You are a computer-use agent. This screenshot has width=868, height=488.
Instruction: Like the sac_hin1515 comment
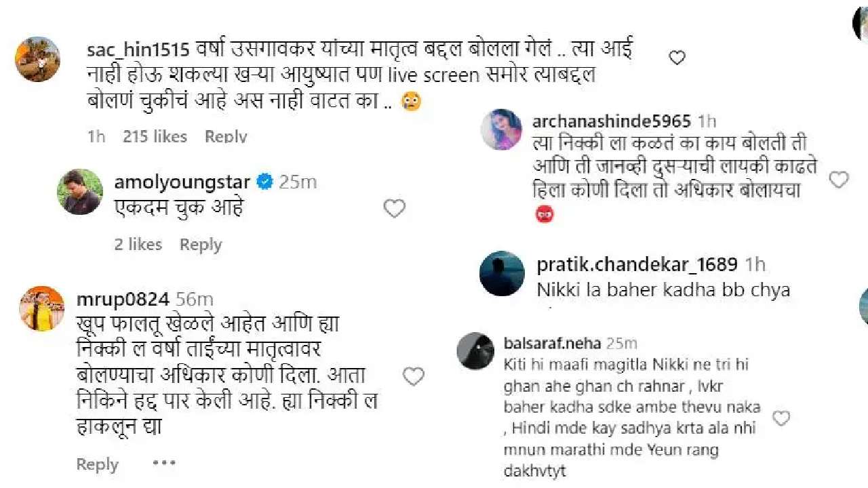(677, 58)
